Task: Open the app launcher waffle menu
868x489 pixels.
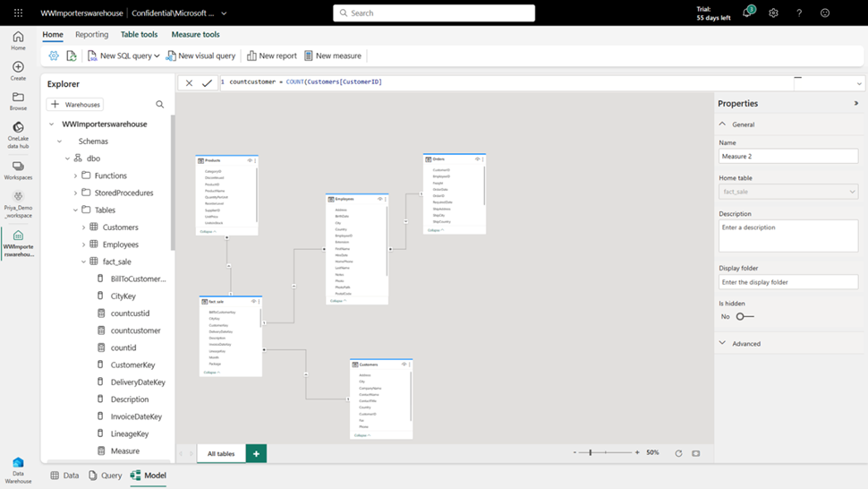Action: (18, 13)
